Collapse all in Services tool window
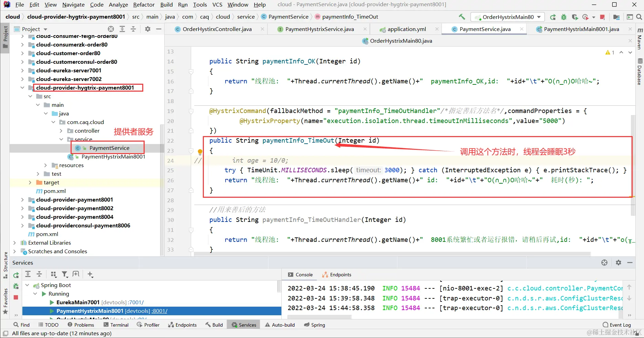Screen dimensions: 644x338 [x=39, y=274]
